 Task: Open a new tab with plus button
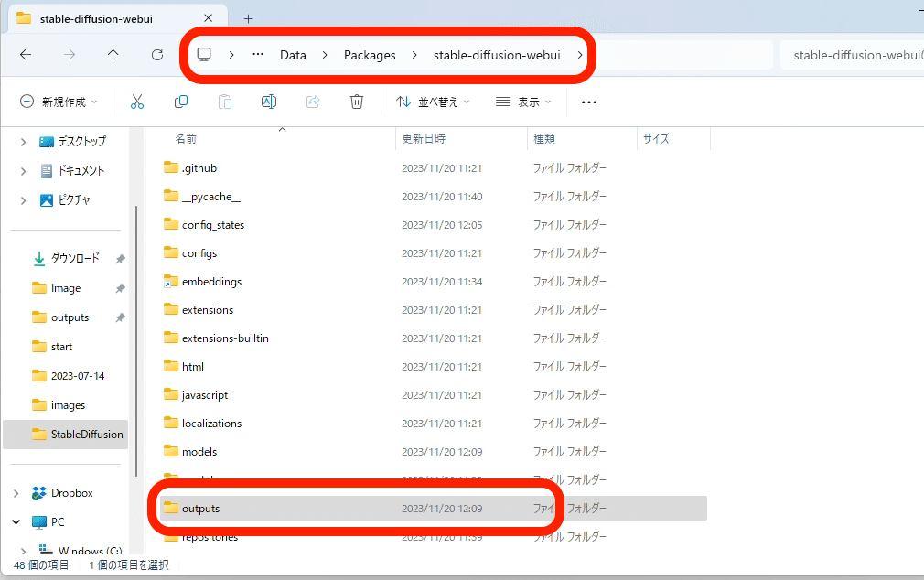click(249, 19)
